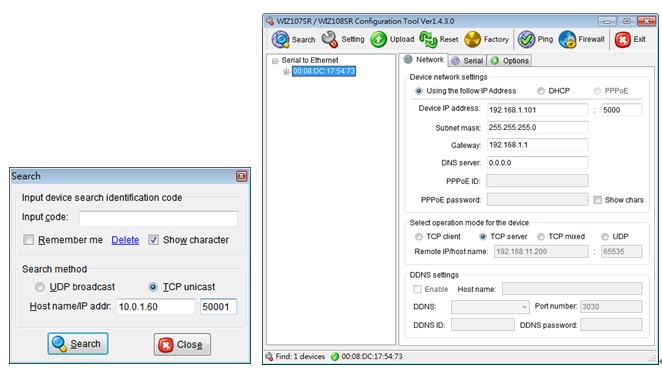Toggle the Show chars checkbox
Image resolution: width=662 pixels, height=370 pixels.
[x=597, y=200]
